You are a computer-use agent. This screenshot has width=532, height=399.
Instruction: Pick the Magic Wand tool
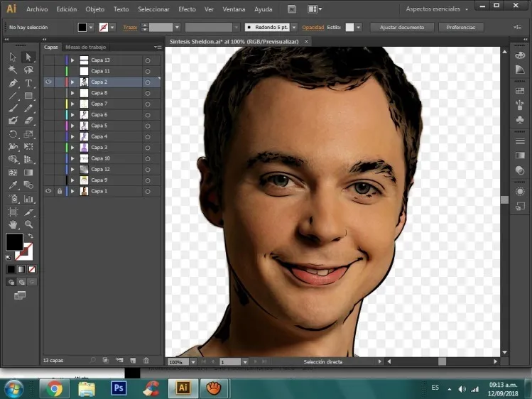(x=13, y=70)
